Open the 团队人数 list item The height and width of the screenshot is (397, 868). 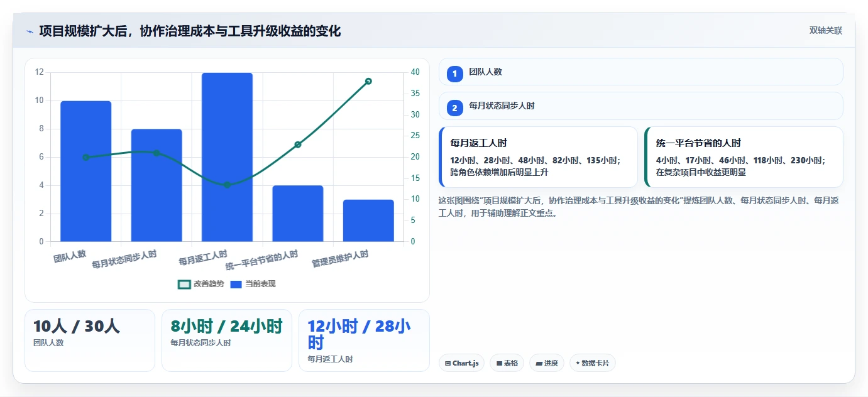(640, 72)
